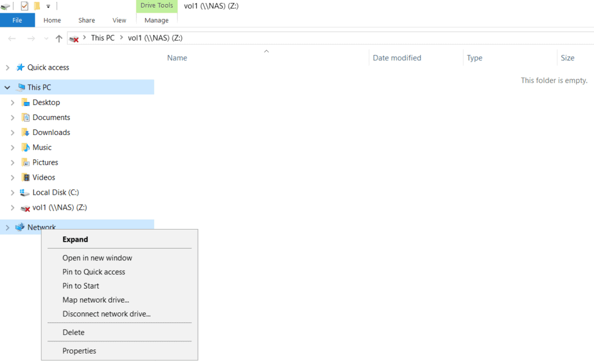Collapse the This PC tree node
This screenshot has height=364, width=594.
pos(6,86)
